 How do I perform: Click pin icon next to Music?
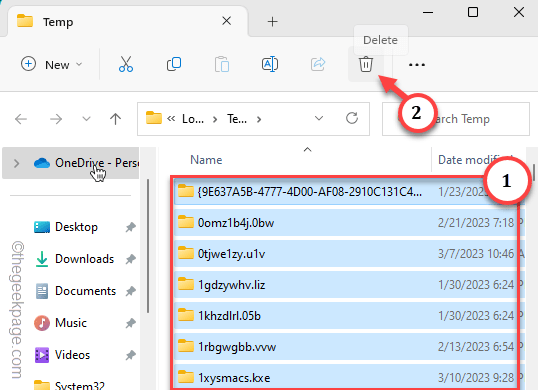[x=130, y=323]
